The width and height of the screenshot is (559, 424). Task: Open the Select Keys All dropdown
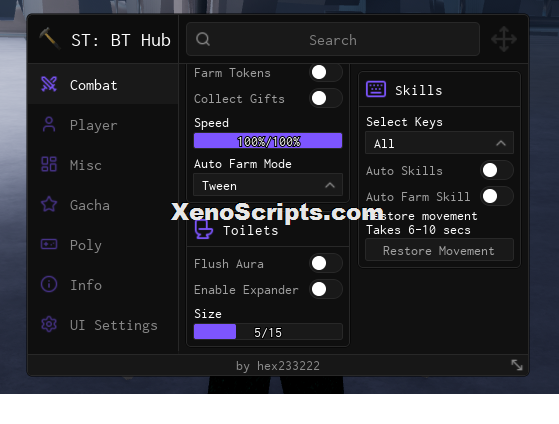click(x=439, y=143)
